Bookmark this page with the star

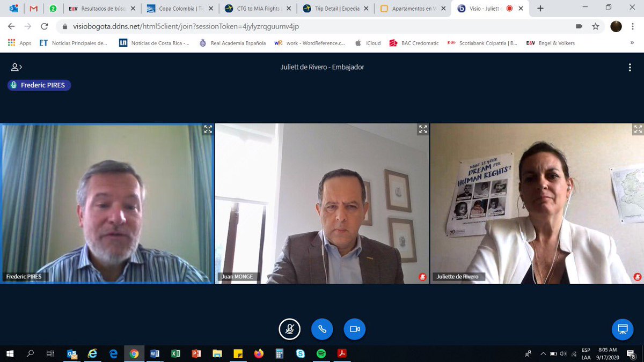[x=595, y=26]
